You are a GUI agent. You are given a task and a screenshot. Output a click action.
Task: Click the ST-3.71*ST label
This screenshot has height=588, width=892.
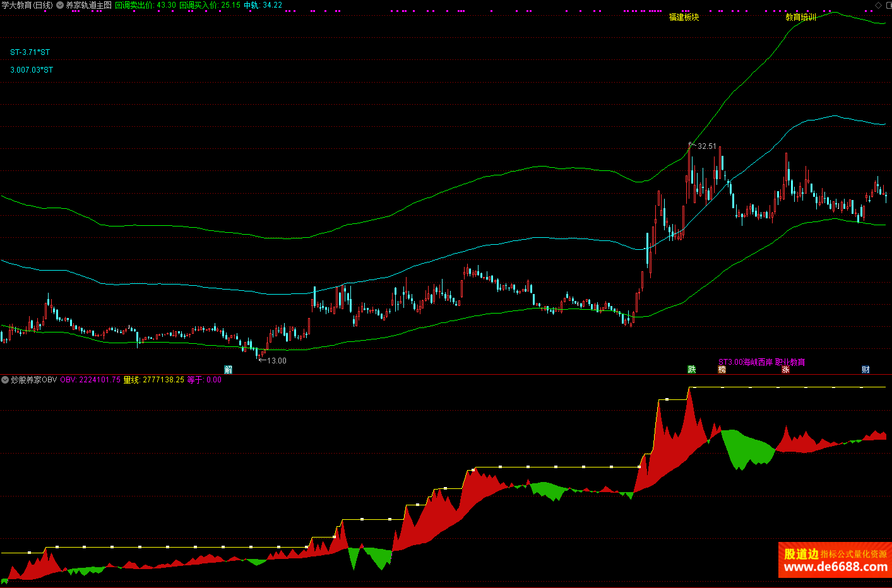30,52
